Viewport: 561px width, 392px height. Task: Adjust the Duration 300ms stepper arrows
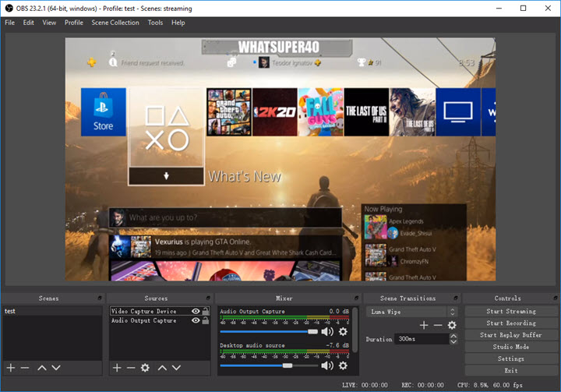coord(453,339)
